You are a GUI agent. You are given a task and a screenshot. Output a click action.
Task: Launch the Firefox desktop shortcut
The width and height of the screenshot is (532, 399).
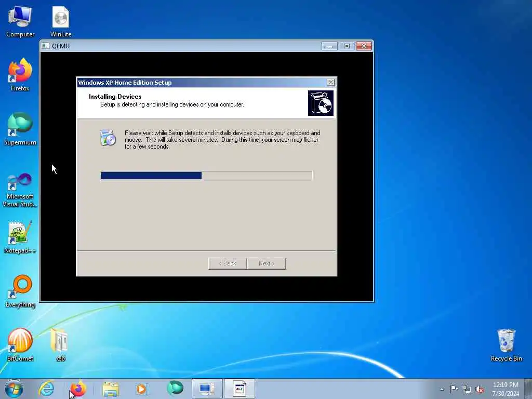20,75
